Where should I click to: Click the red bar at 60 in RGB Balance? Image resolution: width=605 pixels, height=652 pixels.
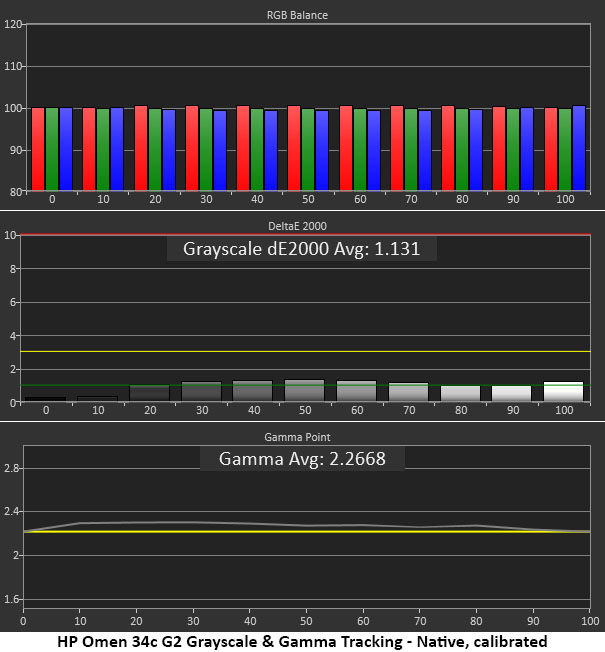pos(346,148)
